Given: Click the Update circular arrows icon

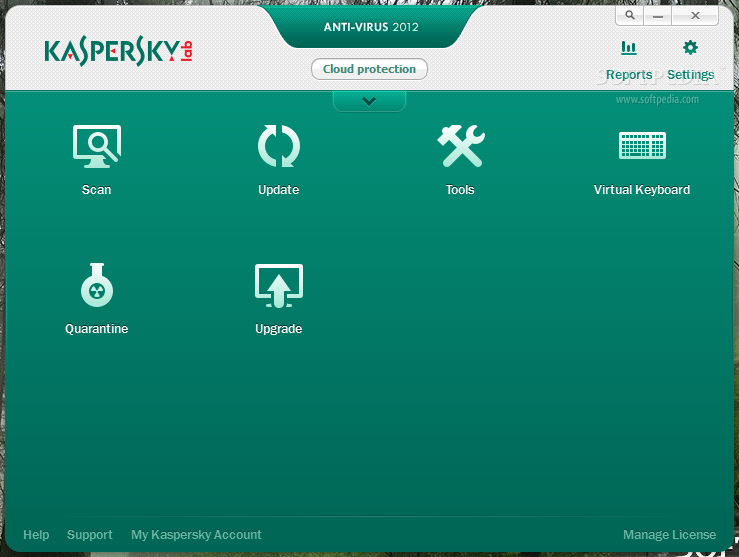Looking at the screenshot, I should coord(279,146).
